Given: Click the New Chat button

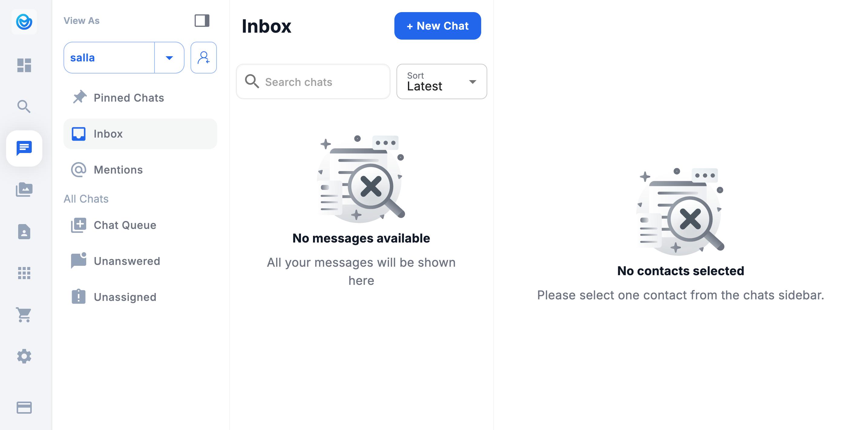Looking at the screenshot, I should point(437,26).
